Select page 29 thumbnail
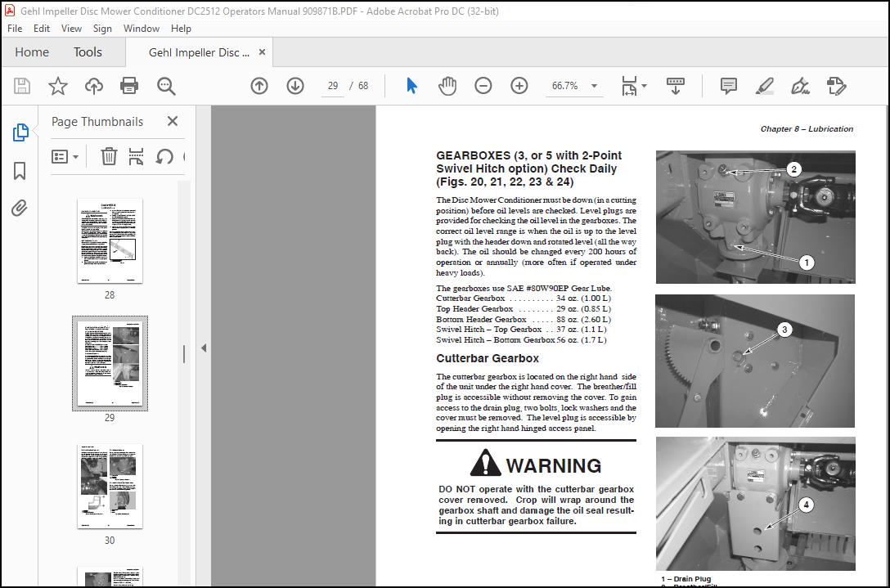This screenshot has height=588, width=890. pos(110,363)
